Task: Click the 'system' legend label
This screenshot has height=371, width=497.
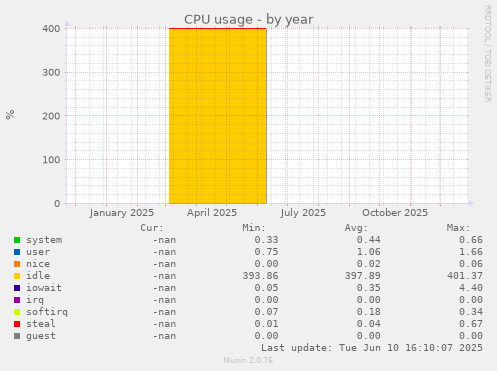Action: coord(44,240)
